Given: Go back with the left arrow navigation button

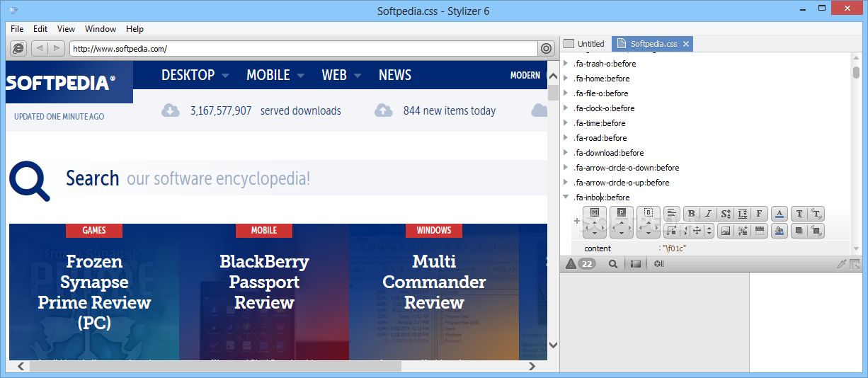Looking at the screenshot, I should click(39, 48).
